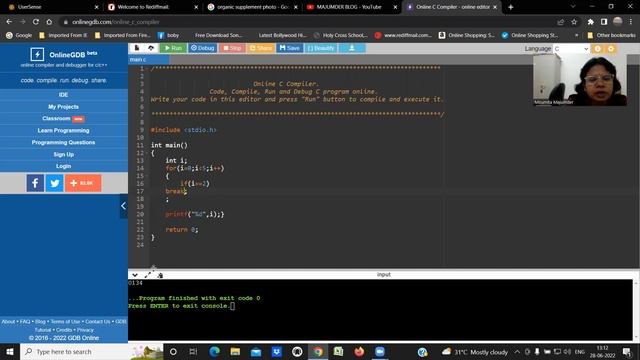The height and width of the screenshot is (360, 640).
Task: Click the orange info icon beside Language
Action: click(x=598, y=49)
